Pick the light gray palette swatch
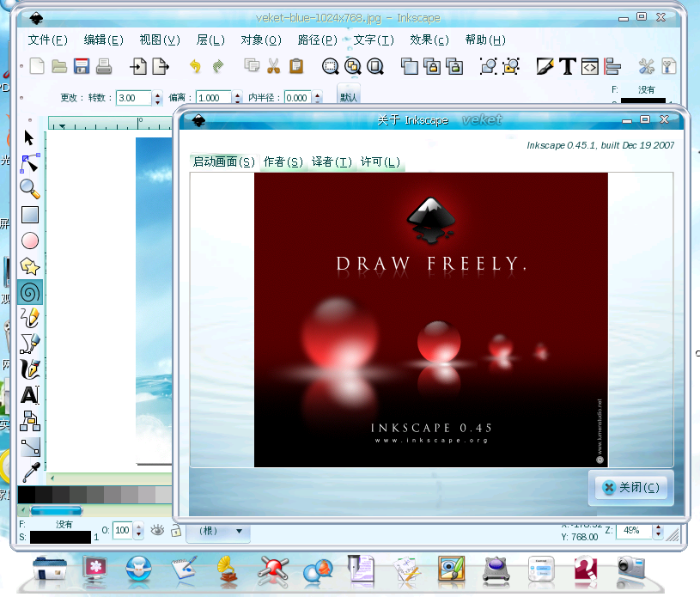Image resolution: width=700 pixels, height=597 pixels. pos(163,495)
